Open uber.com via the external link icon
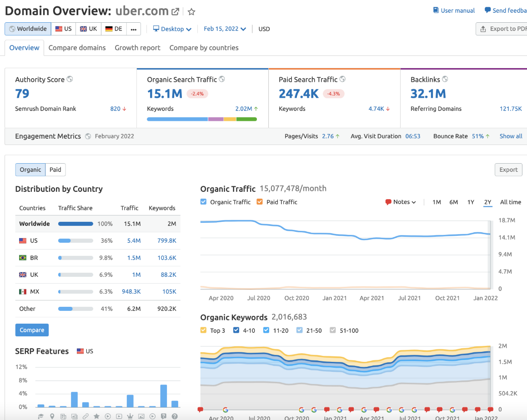 tap(175, 12)
